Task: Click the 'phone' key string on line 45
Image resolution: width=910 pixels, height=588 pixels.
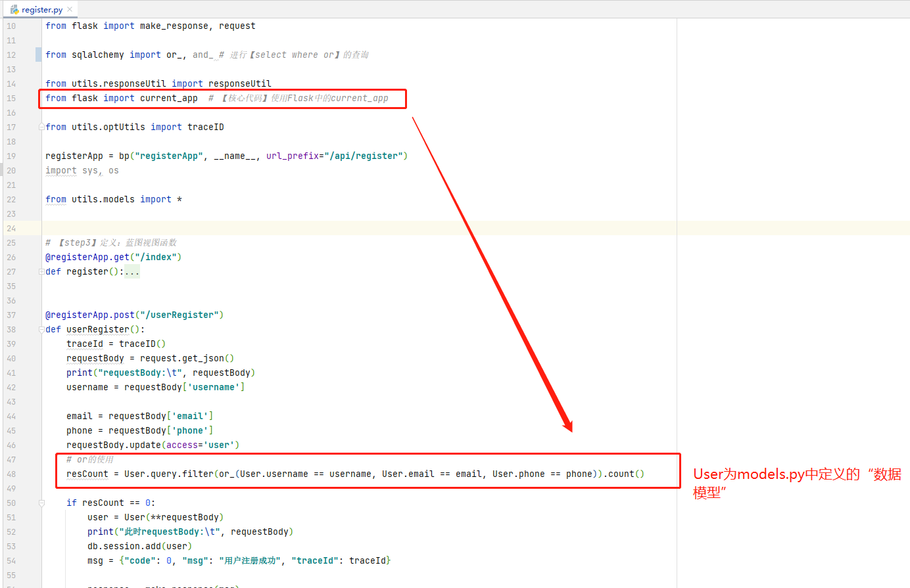Action: click(x=190, y=430)
